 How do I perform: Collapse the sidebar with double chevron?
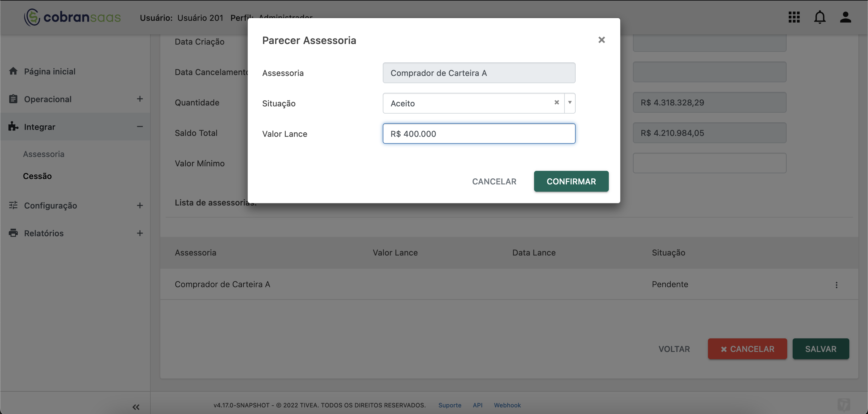point(136,407)
